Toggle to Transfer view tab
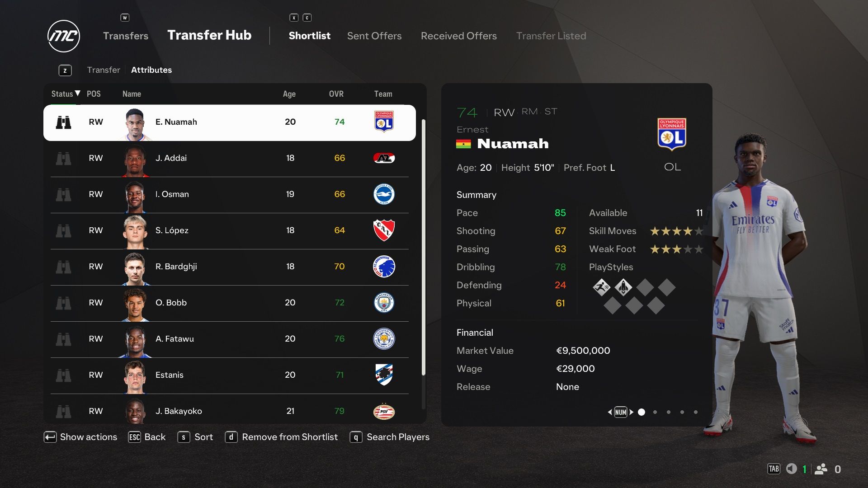This screenshot has height=488, width=868. (104, 70)
